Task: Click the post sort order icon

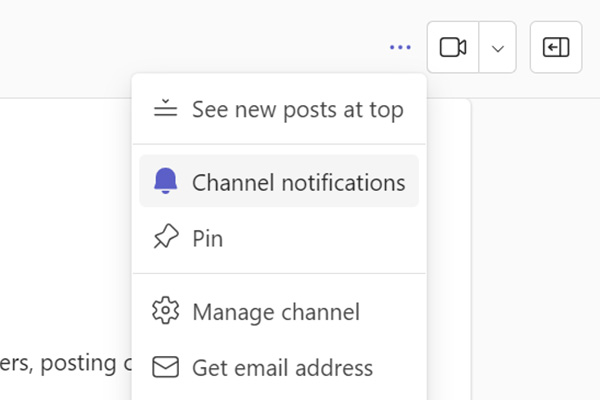Action: 165,110
